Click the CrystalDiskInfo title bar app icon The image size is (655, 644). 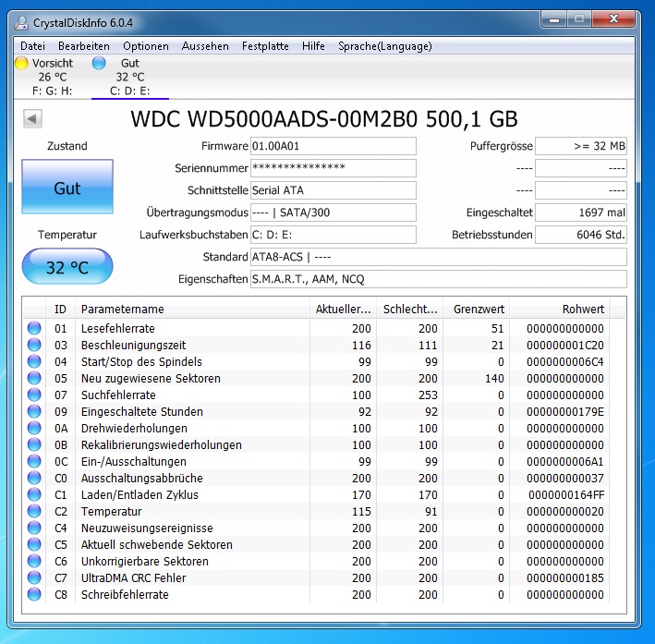(x=21, y=22)
